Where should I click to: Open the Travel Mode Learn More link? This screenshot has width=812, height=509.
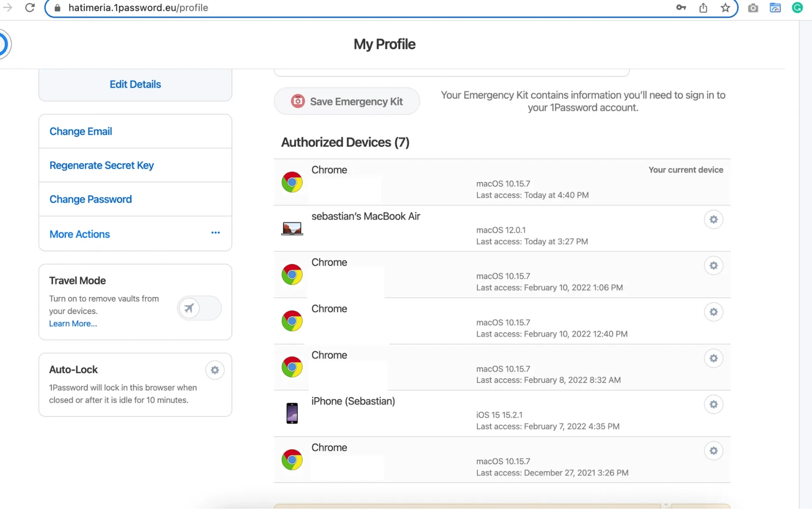[73, 324]
